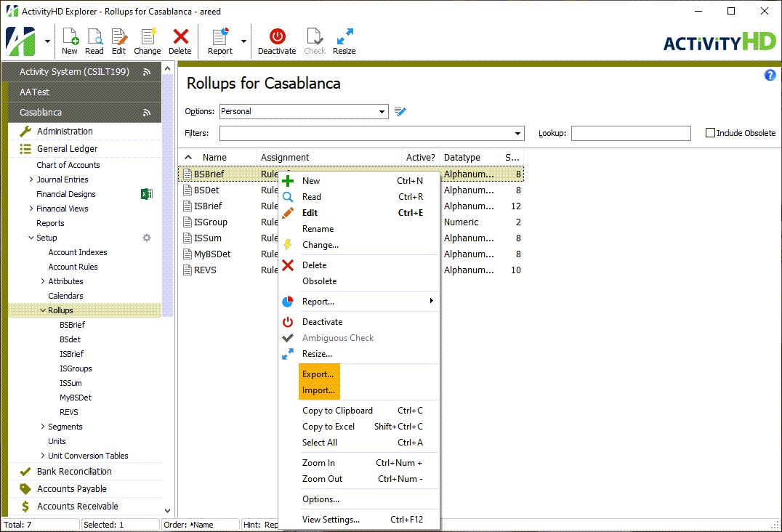Click the General Ledger list icon
Viewport: 782px width, 532px height.
(x=25, y=148)
